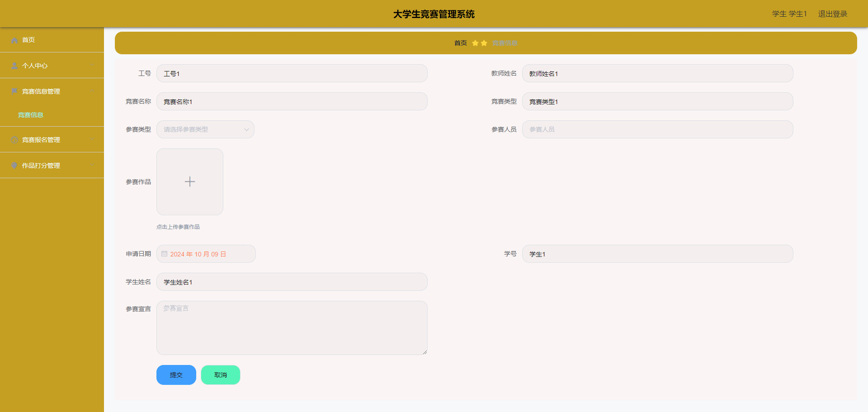Click the arrow of 请选择参赛类型 select
This screenshot has width=868, height=412.
[x=246, y=130]
